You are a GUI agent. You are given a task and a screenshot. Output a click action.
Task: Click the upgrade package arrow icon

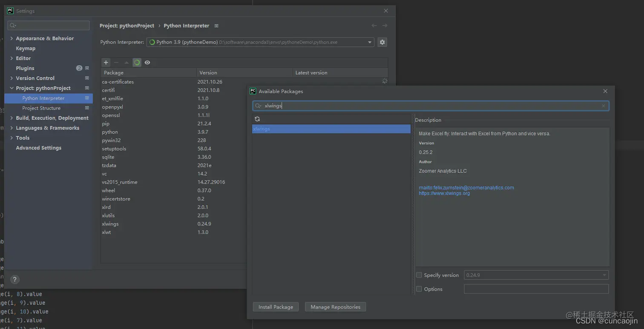(126, 63)
